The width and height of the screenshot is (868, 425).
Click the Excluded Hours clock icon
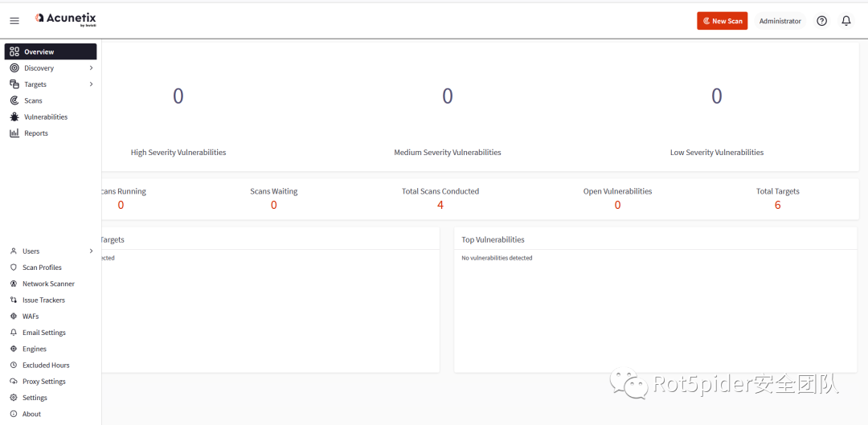click(x=14, y=366)
